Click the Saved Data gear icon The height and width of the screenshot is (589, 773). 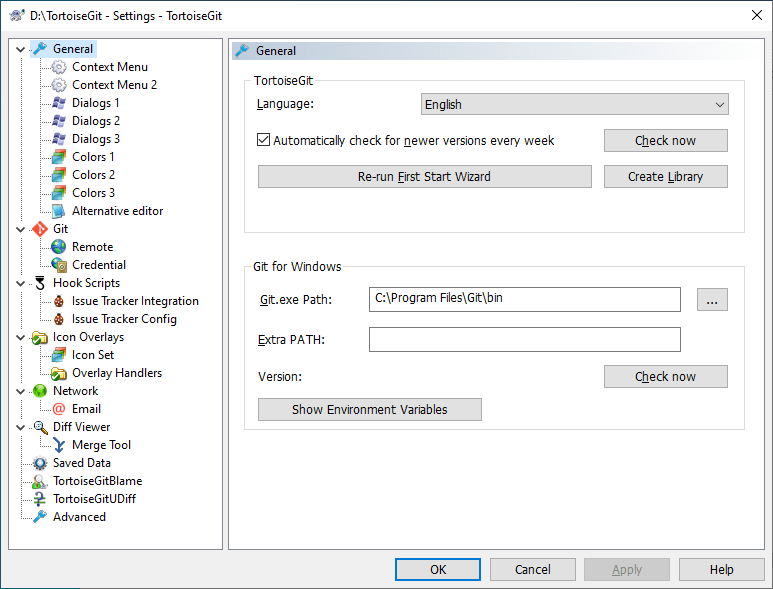pyautogui.click(x=40, y=463)
